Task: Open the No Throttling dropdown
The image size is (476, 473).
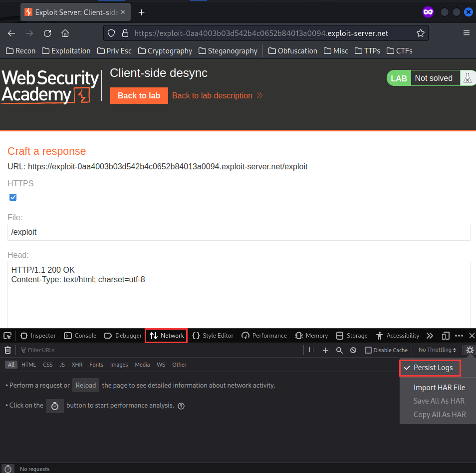Action: pos(437,350)
